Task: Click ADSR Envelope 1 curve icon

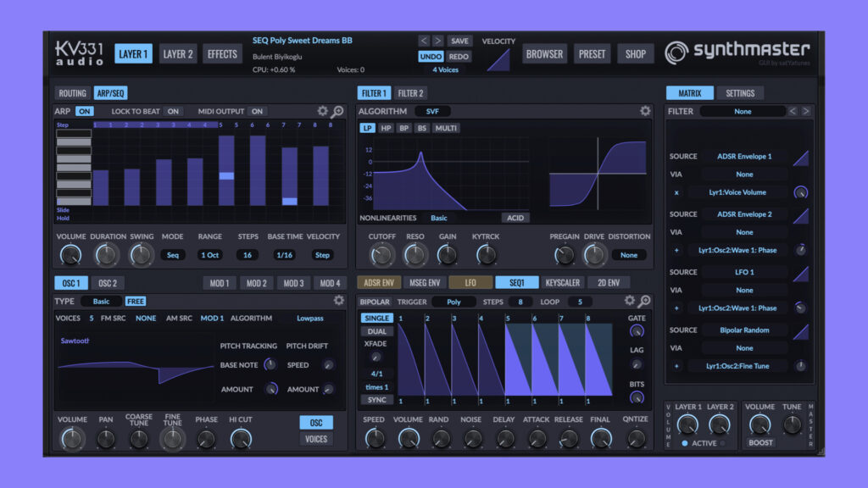Action: pos(800,158)
